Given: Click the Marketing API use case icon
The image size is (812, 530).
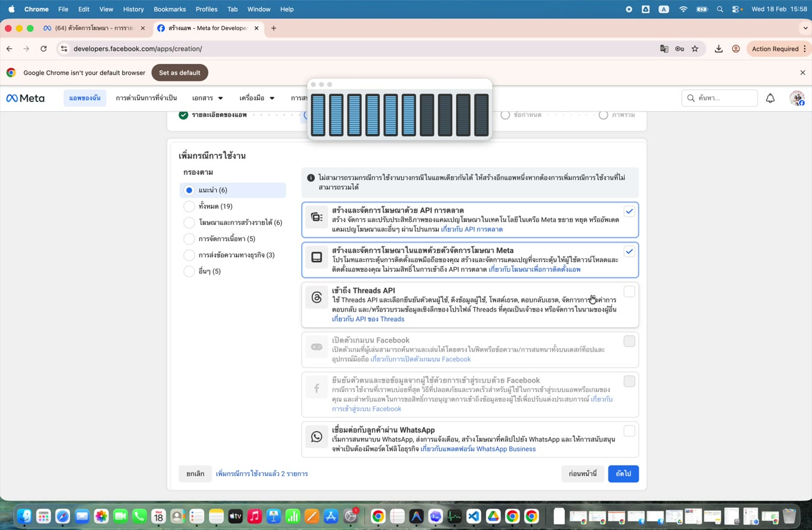Looking at the screenshot, I should click(x=316, y=217).
